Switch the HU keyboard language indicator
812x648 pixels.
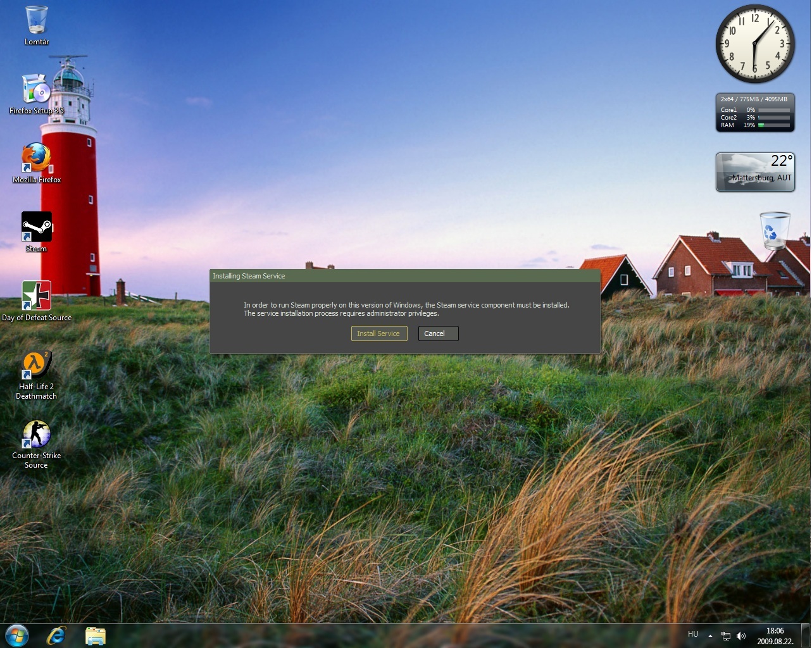tap(693, 634)
